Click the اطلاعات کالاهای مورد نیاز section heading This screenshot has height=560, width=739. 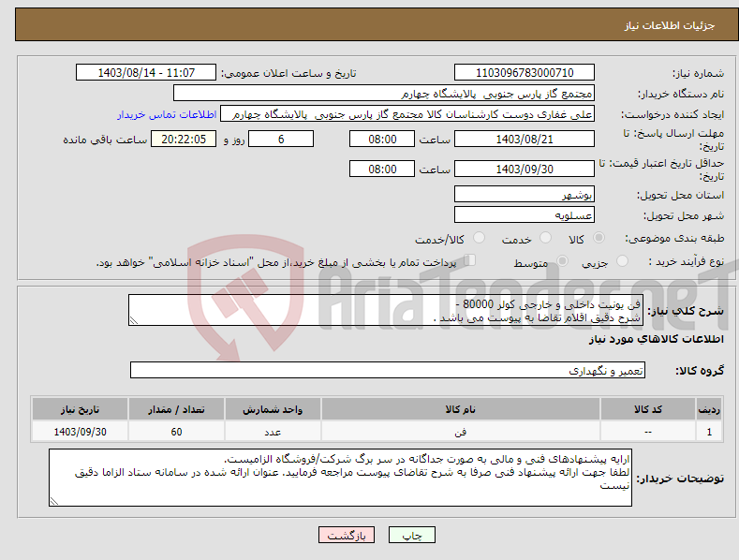(x=656, y=339)
